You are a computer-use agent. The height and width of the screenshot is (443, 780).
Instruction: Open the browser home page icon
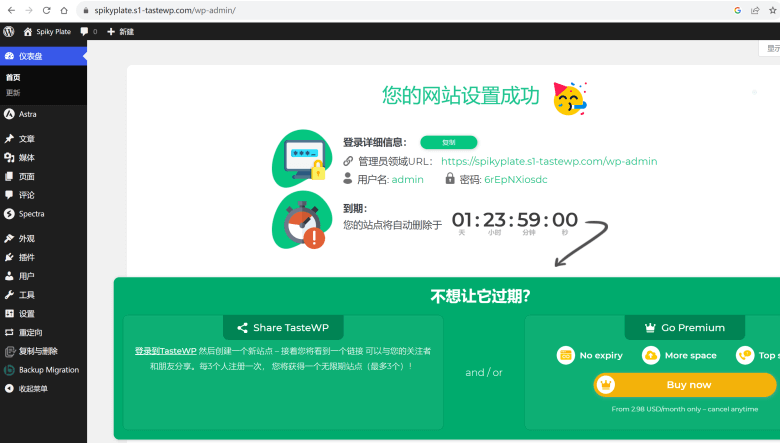pyautogui.click(x=64, y=10)
